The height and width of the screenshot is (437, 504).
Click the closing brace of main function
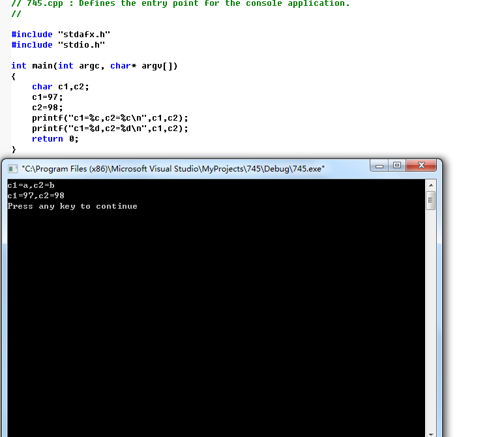pos(14,149)
